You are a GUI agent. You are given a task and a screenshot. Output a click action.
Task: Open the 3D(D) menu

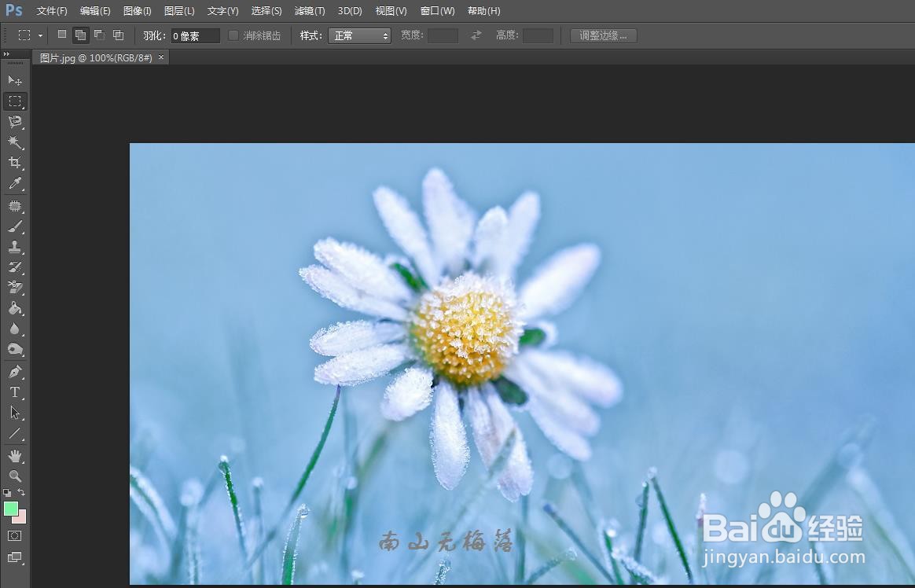[350, 10]
